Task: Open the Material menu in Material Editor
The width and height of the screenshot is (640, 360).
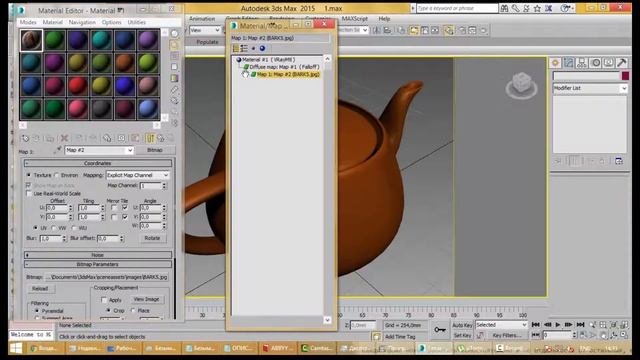Action: (x=53, y=22)
